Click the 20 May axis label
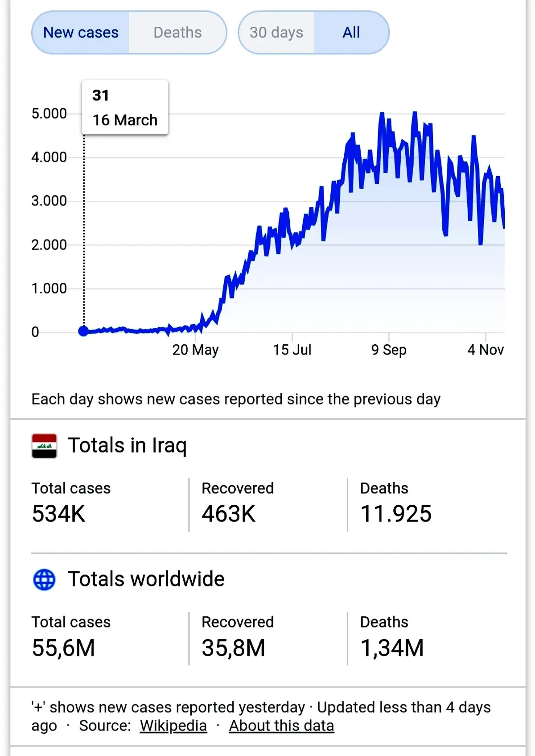 click(x=195, y=350)
